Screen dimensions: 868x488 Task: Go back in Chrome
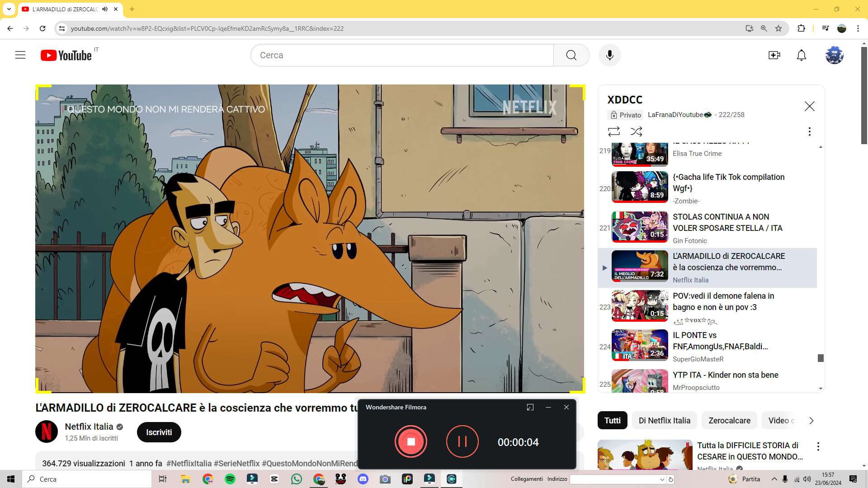pyautogui.click(x=10, y=28)
